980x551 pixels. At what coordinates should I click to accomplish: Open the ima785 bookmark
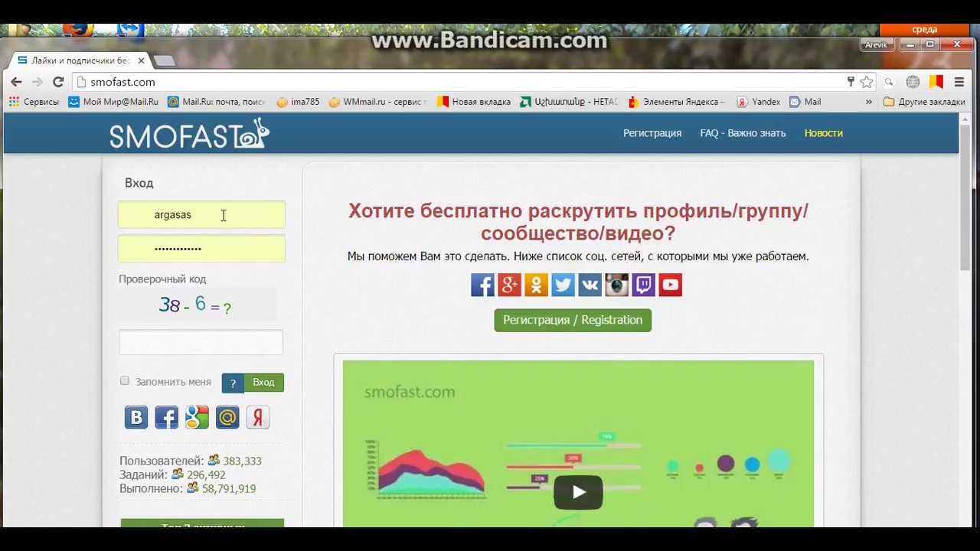click(298, 102)
